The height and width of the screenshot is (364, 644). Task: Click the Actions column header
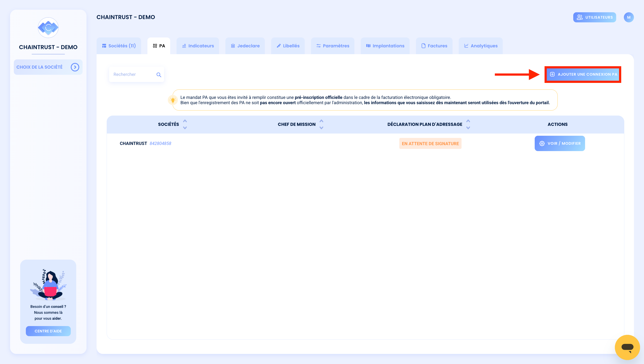point(557,124)
